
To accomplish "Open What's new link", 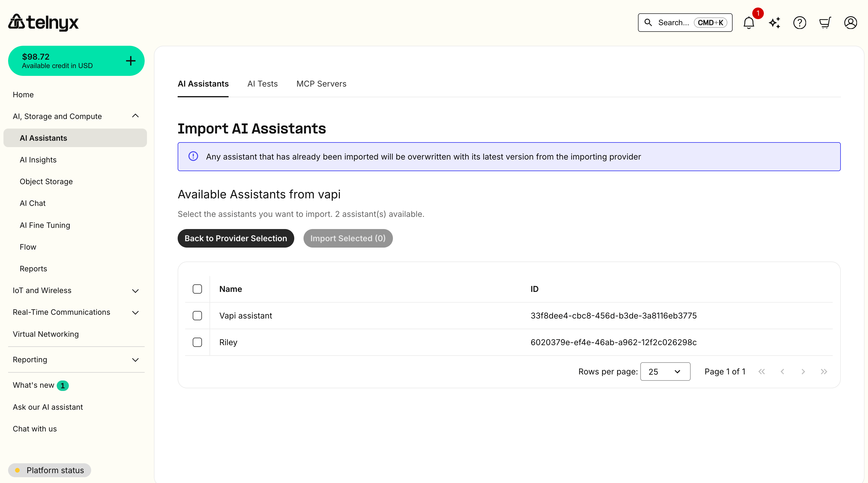I will (33, 385).
